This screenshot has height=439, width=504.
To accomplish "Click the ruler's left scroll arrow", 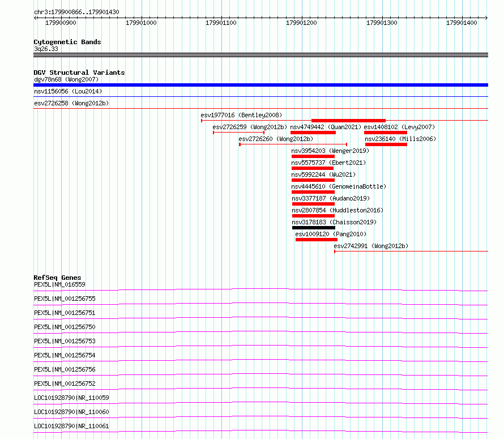I will coord(35,18).
